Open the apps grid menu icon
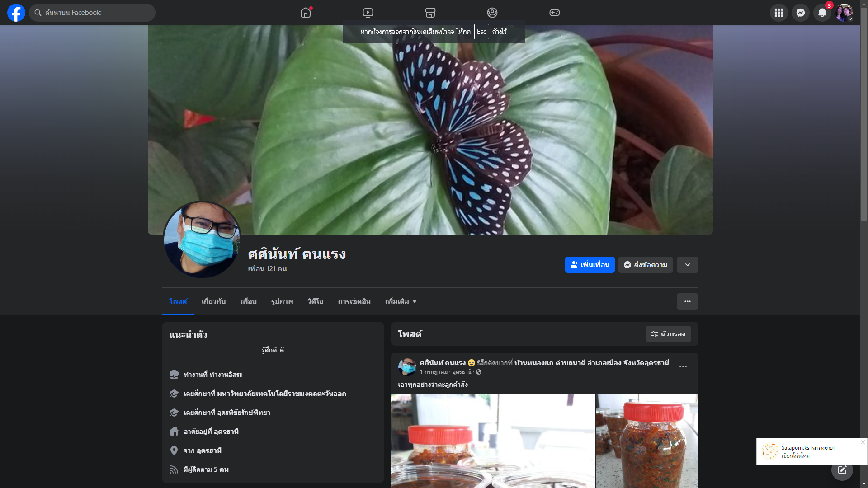 (x=779, y=13)
